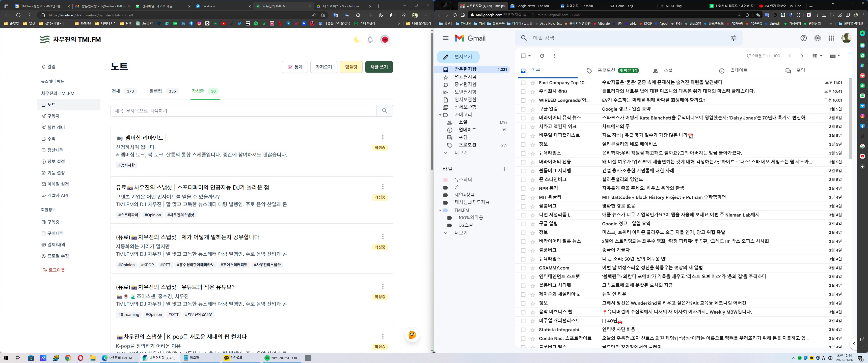Image resolution: width=868 pixels, height=363 pixels.
Task: Select 작성중 38 notes tab
Action: [x=205, y=91]
